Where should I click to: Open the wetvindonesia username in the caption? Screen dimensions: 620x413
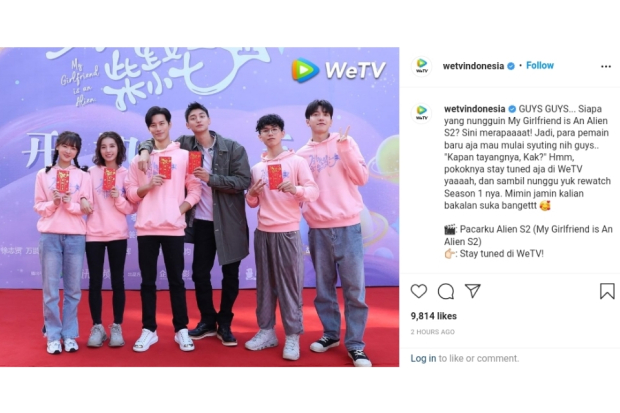(474, 108)
